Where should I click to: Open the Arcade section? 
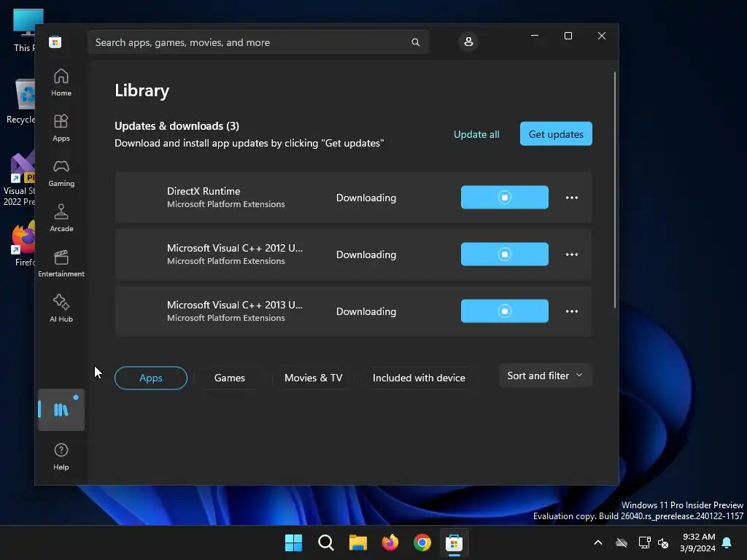coord(61,219)
